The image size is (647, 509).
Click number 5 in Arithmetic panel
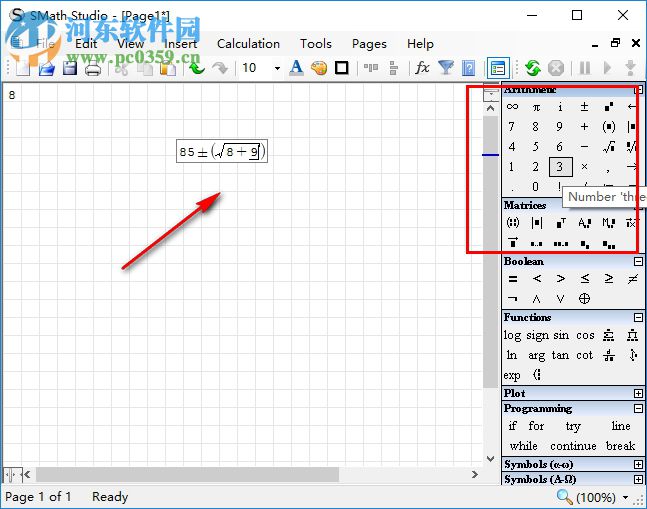pyautogui.click(x=535, y=146)
